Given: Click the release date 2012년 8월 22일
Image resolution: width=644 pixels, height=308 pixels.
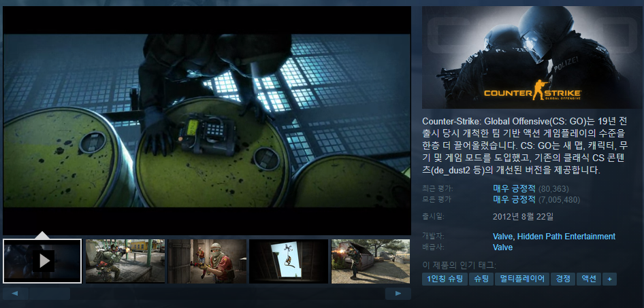Looking at the screenshot, I should [x=523, y=216].
